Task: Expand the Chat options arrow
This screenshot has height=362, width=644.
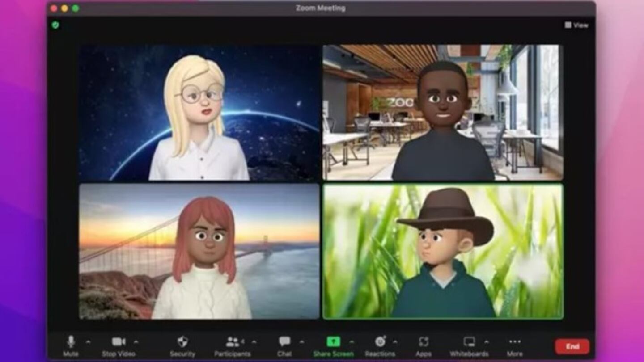Action: pyautogui.click(x=301, y=342)
